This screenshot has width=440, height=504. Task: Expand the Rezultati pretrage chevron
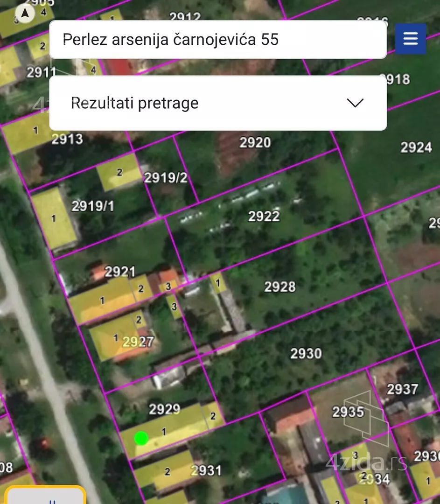point(355,103)
